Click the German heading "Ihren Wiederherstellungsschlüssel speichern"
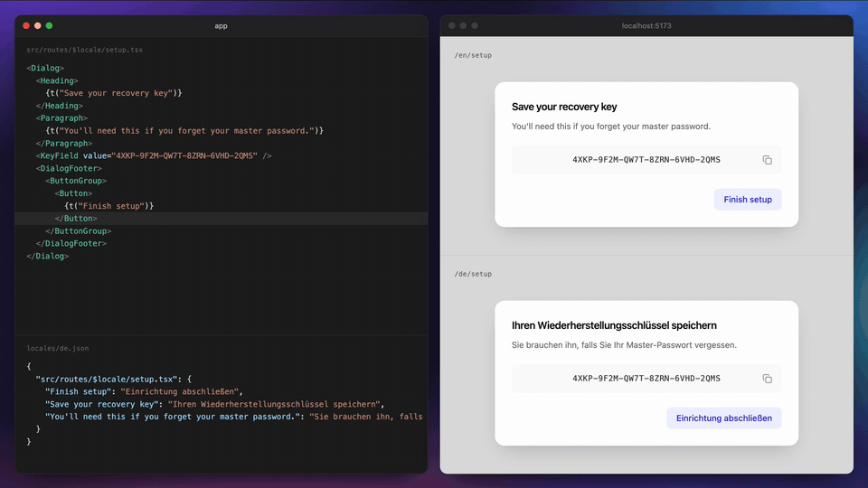Image resolution: width=868 pixels, height=488 pixels. (x=614, y=325)
